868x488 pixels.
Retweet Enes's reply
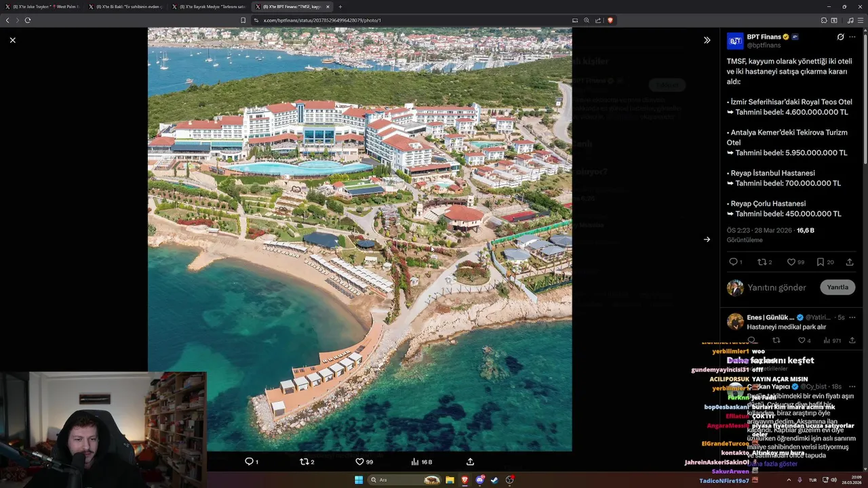[x=776, y=340]
